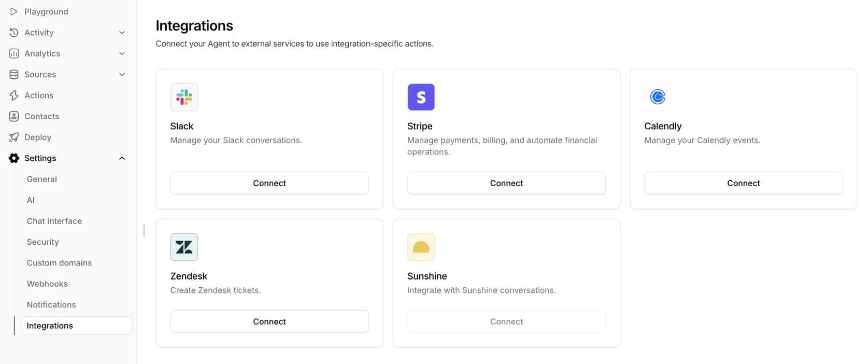Click the Contacts icon in sidebar
868x364 pixels.
[x=14, y=116]
